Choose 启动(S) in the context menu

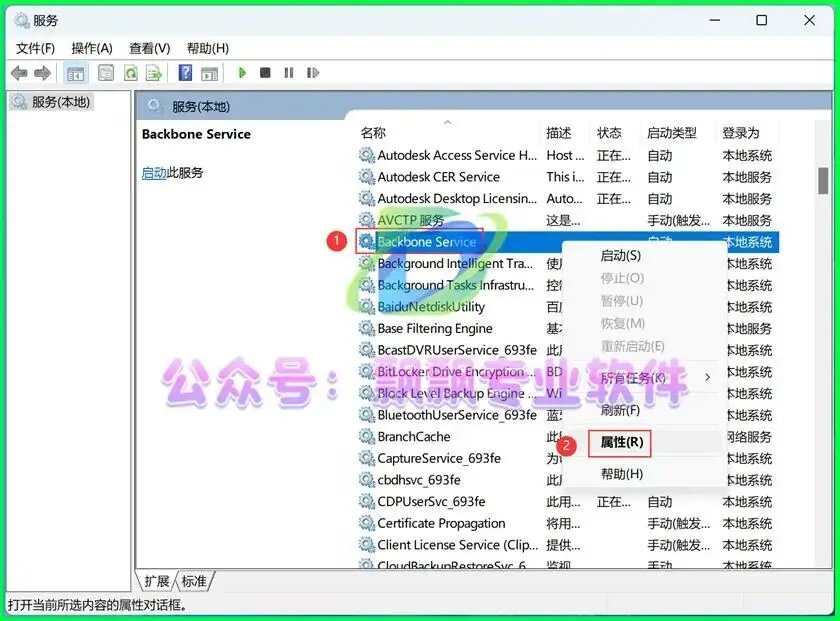[x=620, y=256]
